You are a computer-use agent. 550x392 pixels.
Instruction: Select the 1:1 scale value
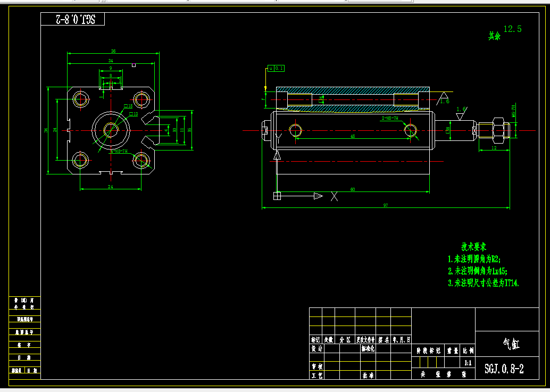click(468, 363)
